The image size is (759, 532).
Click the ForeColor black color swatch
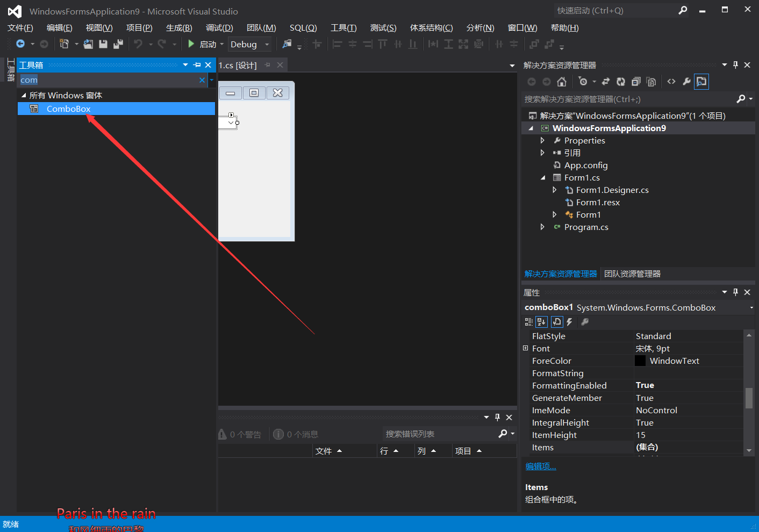click(x=640, y=361)
